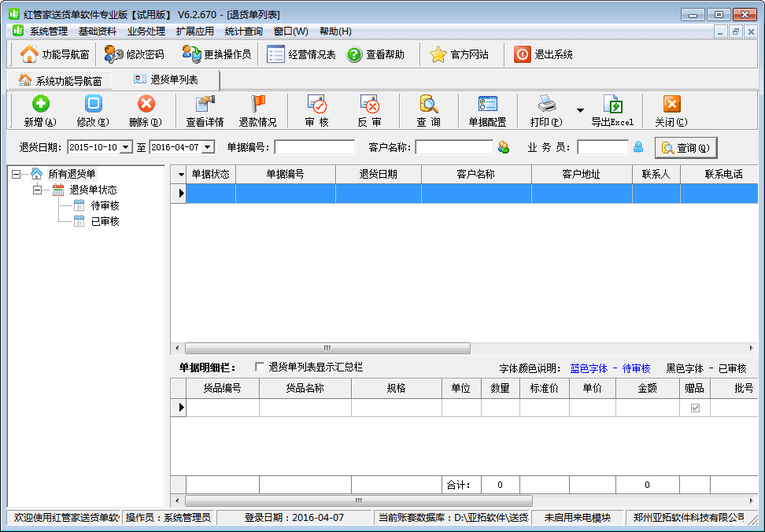Switch to the 退货单列表 tab

coord(166,79)
